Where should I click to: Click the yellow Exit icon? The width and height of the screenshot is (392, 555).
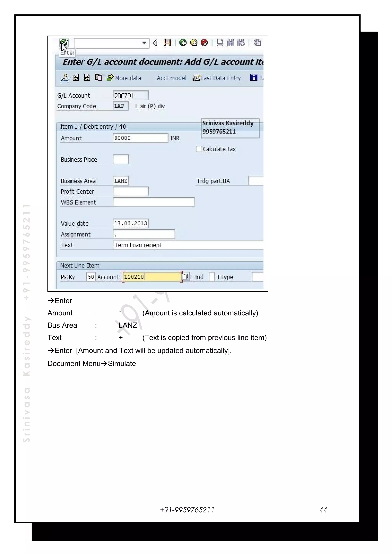[194, 43]
